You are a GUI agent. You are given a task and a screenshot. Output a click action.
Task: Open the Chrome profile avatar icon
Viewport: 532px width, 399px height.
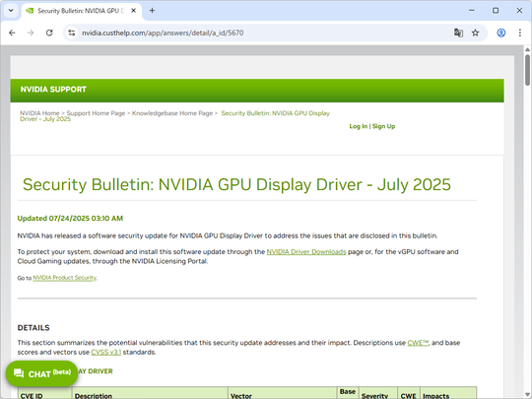click(501, 33)
